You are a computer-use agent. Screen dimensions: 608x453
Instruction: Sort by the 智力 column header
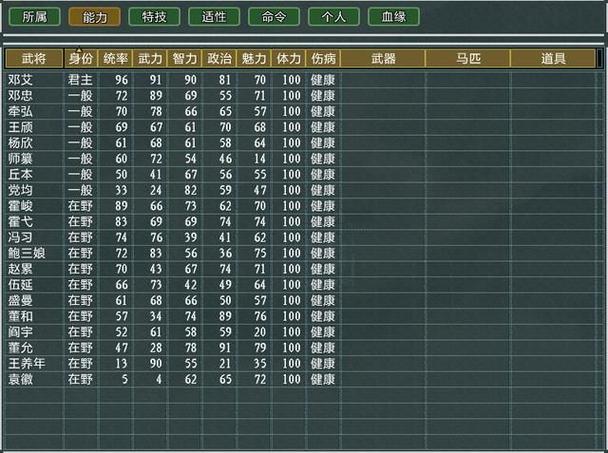[184, 59]
